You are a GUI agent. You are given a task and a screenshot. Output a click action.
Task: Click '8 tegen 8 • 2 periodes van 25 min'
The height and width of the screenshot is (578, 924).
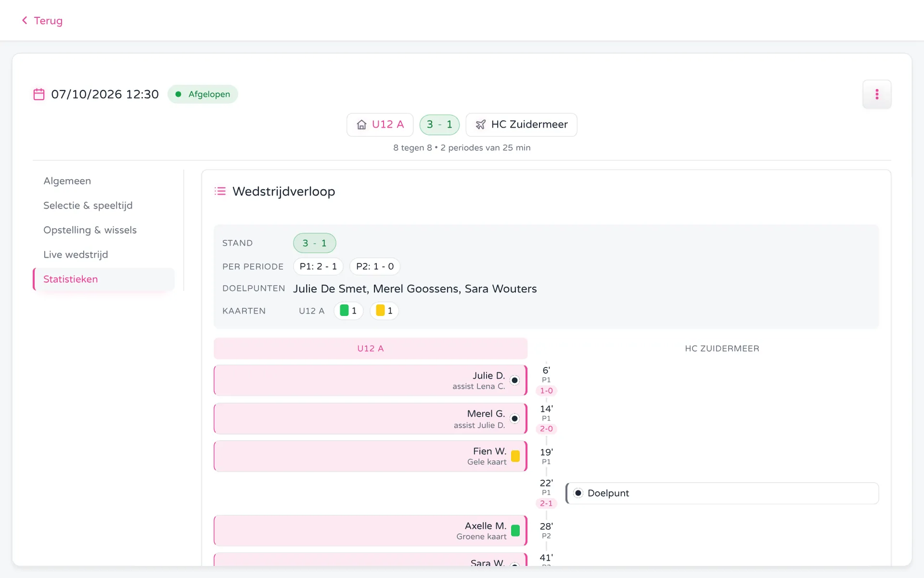tap(462, 148)
